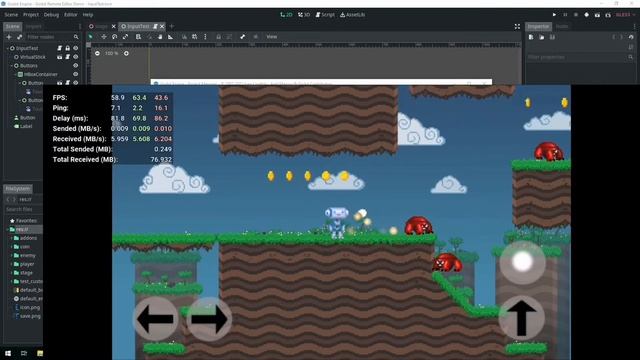Open script attached to VirtualStick node

(x=67, y=57)
